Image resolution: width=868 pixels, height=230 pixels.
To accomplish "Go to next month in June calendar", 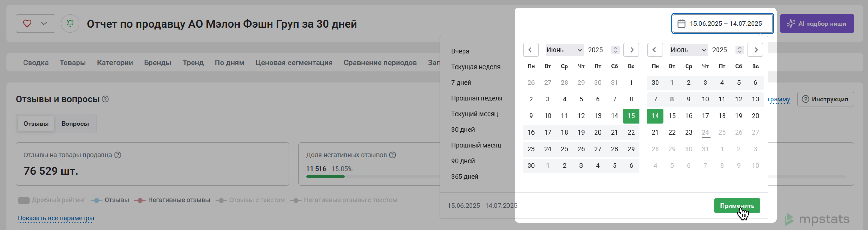I will click(631, 50).
